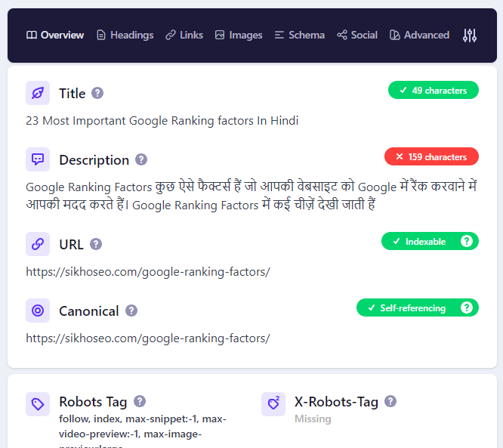
Task: Click the URL chain-link icon
Action: point(38,244)
